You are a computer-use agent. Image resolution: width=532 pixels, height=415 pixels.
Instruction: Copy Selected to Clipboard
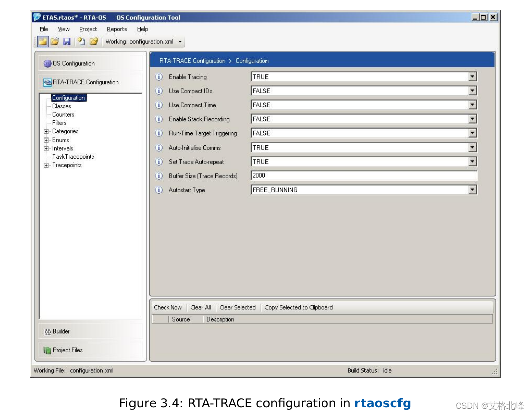click(299, 307)
